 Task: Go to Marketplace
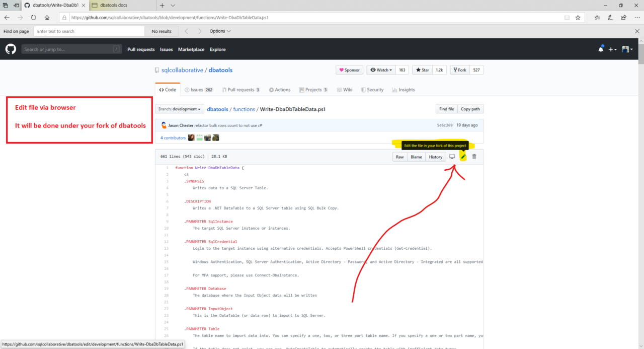(x=191, y=49)
